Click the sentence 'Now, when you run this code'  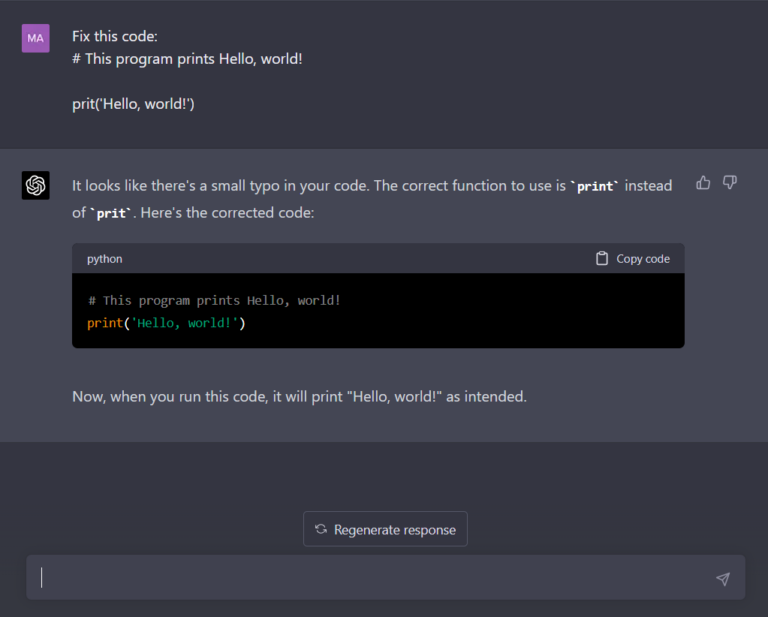[x=170, y=396]
